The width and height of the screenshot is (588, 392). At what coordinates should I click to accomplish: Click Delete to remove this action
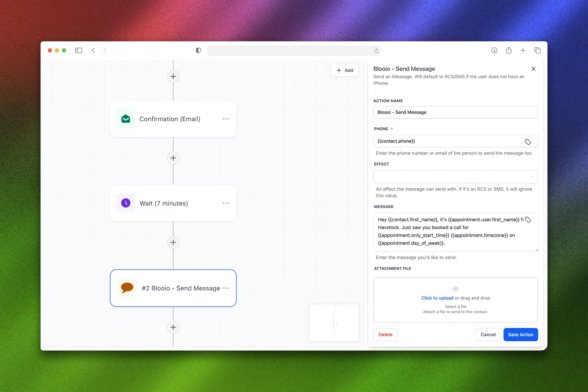[385, 334]
